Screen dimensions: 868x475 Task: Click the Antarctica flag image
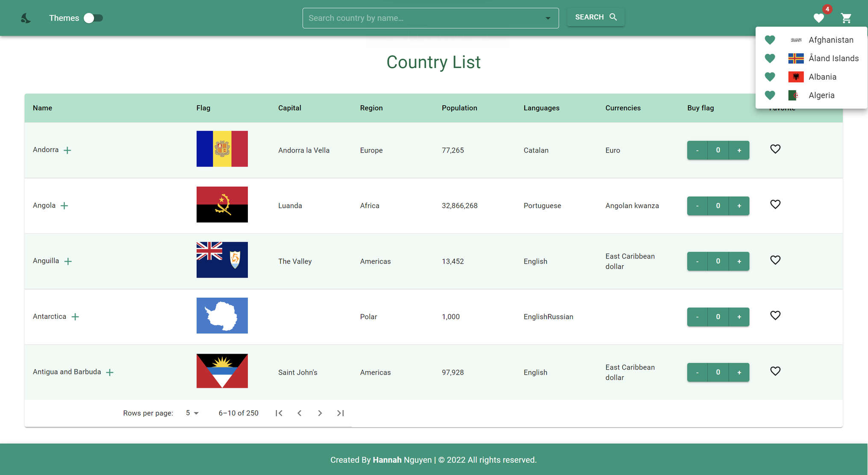point(222,316)
